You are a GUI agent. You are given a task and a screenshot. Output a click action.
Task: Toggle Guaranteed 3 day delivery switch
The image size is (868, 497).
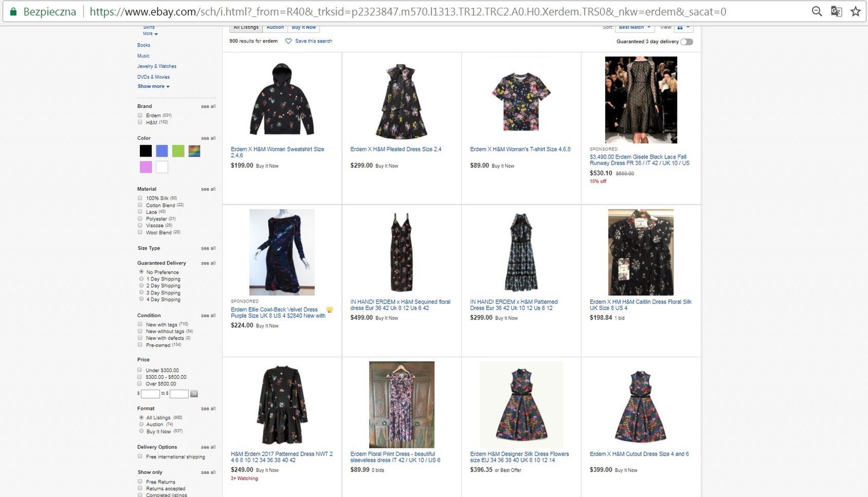point(686,42)
